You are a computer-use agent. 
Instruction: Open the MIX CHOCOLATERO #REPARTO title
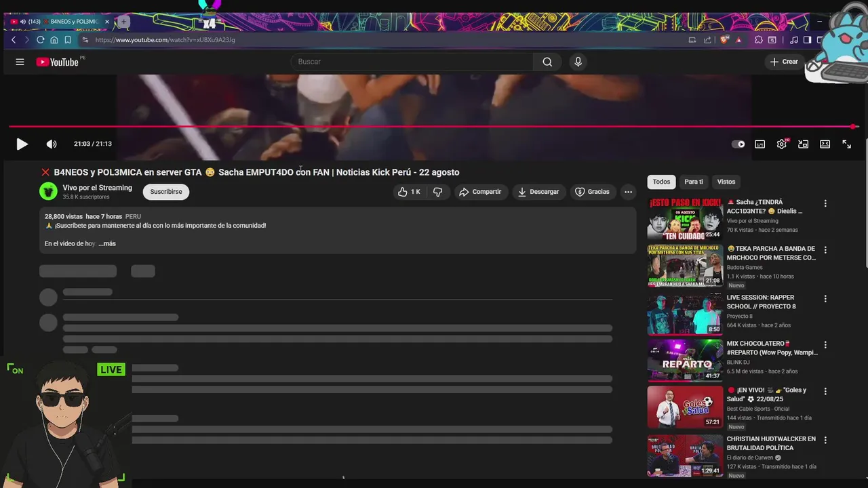point(772,348)
